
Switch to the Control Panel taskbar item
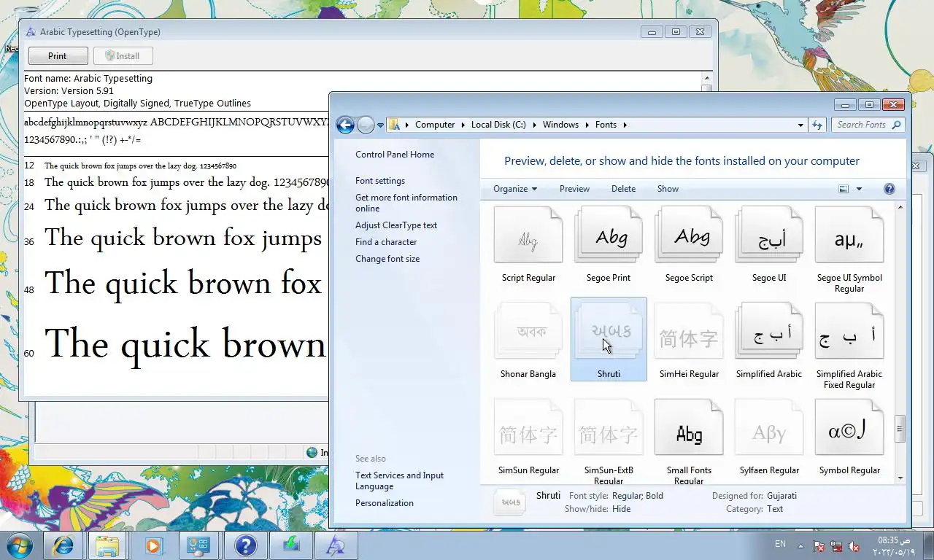tap(198, 545)
